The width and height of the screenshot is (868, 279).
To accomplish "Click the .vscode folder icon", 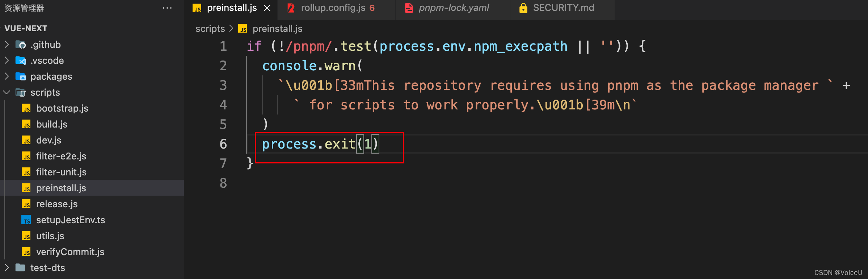I will pos(21,61).
